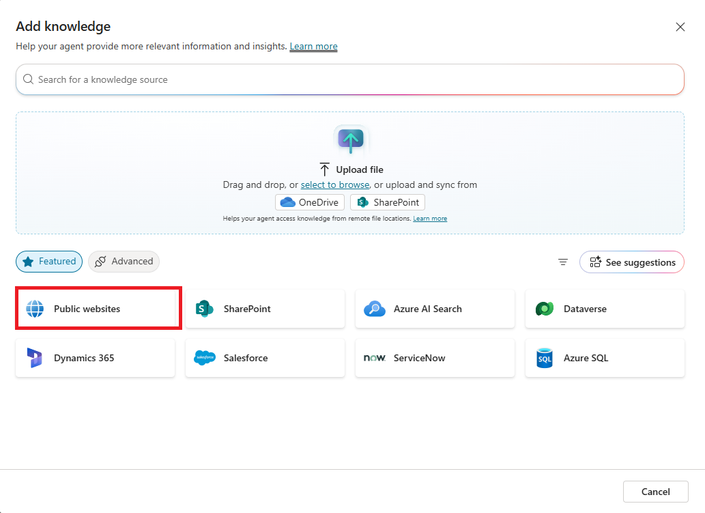Upload and sync from OneDrive
The height and width of the screenshot is (513, 705).
point(310,202)
